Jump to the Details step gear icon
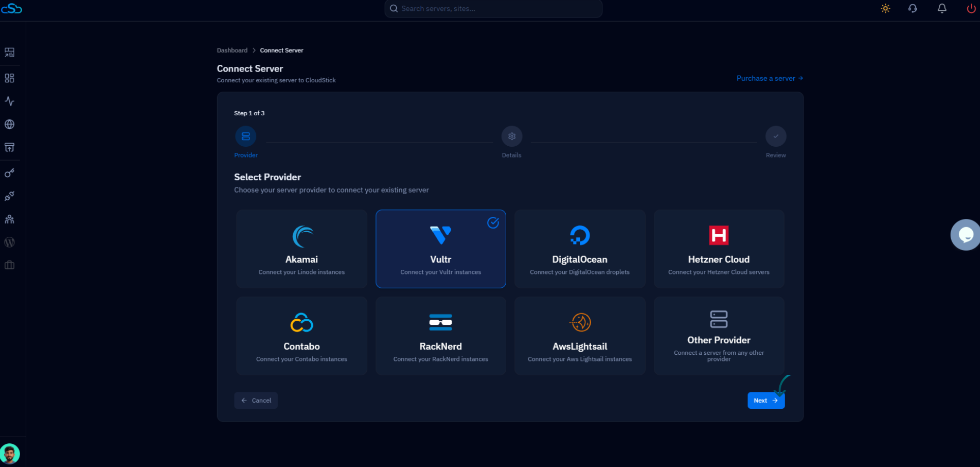The width and height of the screenshot is (980, 467). point(512,136)
